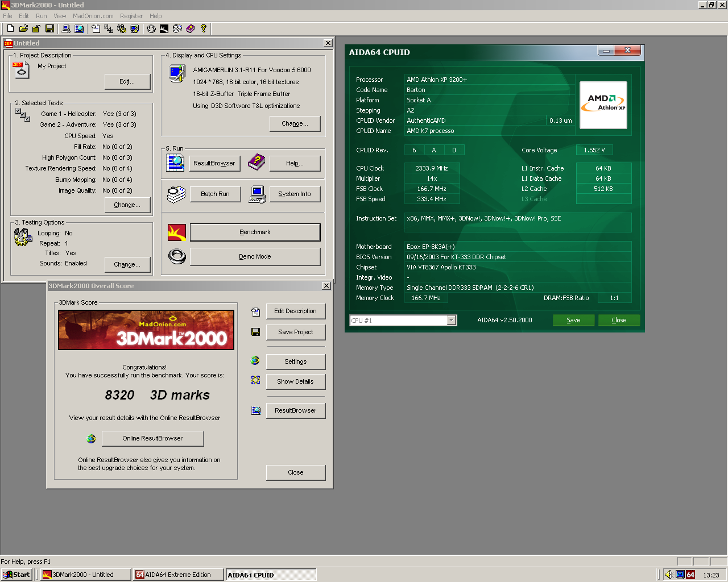Click the 1.552 V core voltage value
This screenshot has width=728, height=582.
(x=594, y=151)
